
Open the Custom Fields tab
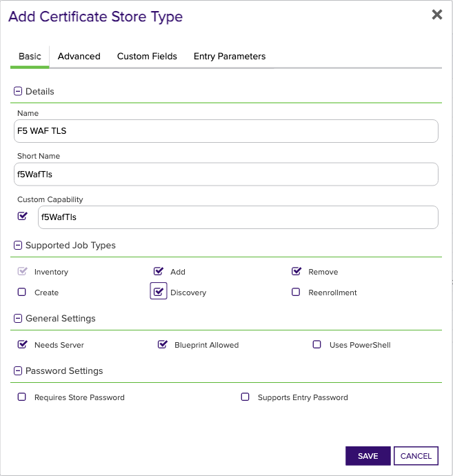click(x=147, y=56)
